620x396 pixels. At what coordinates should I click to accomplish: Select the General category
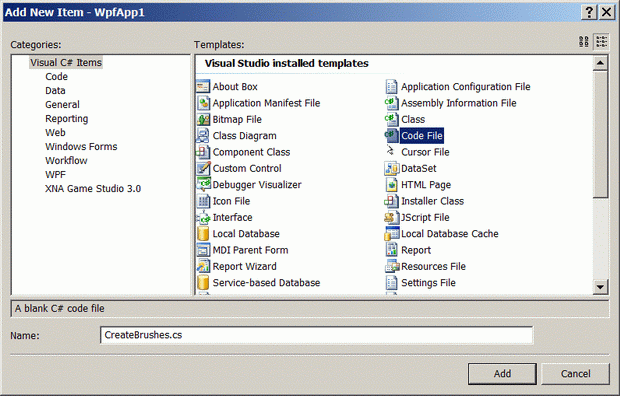62,104
